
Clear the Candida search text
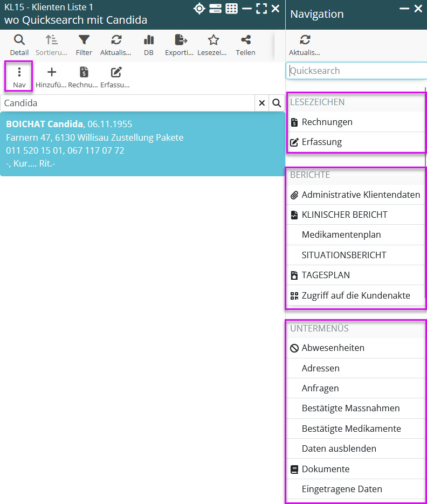coord(262,103)
